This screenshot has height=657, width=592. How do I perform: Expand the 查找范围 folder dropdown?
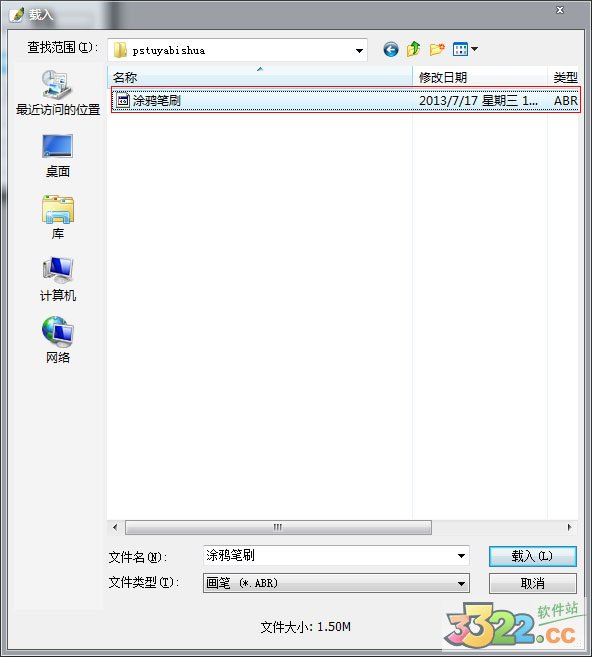click(x=359, y=51)
